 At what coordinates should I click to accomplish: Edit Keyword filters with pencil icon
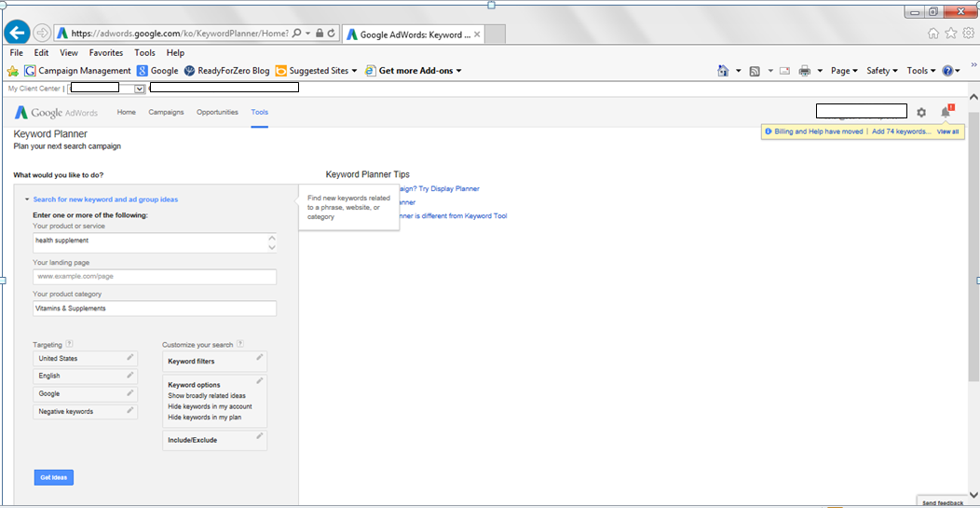(259, 357)
